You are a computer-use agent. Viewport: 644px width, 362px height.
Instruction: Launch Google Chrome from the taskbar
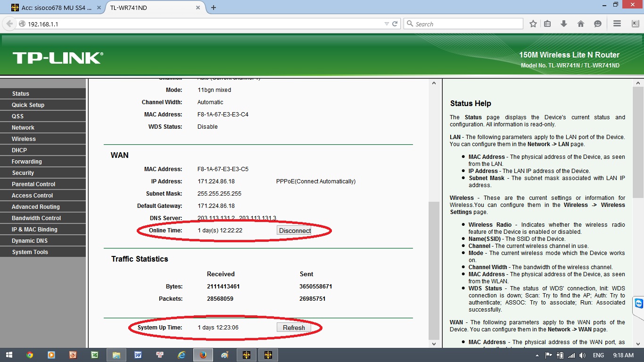pyautogui.click(x=30, y=355)
